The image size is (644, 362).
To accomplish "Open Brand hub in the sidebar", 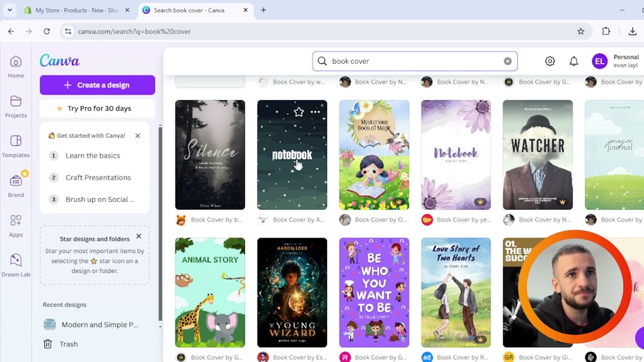I will [x=16, y=186].
